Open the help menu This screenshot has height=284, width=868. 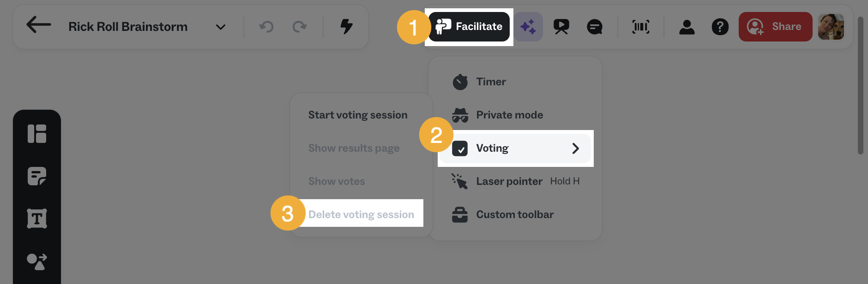click(720, 27)
